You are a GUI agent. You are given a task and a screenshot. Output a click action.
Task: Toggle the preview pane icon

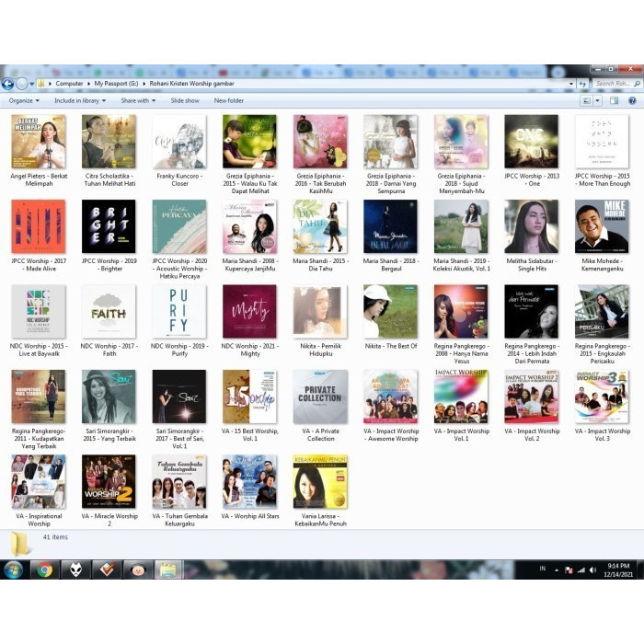coord(616,100)
